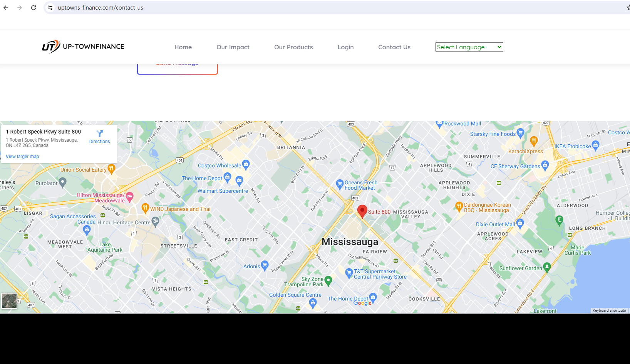Viewport: 630px width, 364px height.
Task: Select the Hilton Mississauga hotel marker
Action: click(130, 197)
